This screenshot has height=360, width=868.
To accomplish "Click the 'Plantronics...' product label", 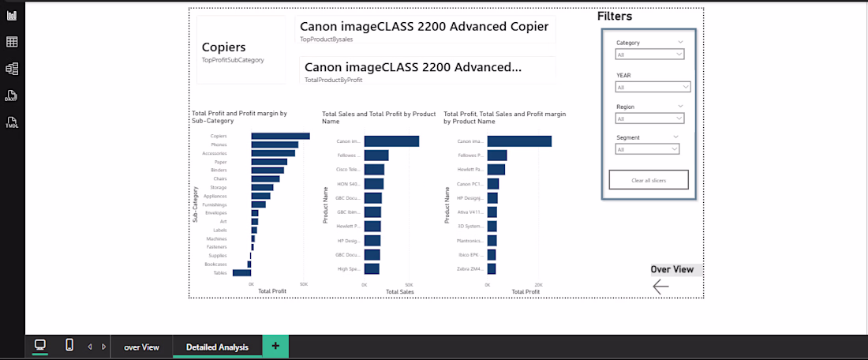I will pyautogui.click(x=470, y=241).
